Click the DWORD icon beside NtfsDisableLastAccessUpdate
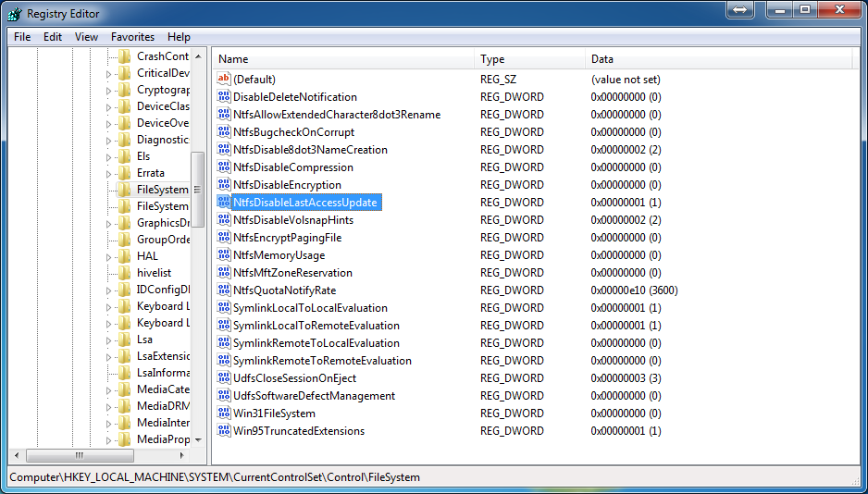The width and height of the screenshot is (868, 494). click(x=223, y=203)
